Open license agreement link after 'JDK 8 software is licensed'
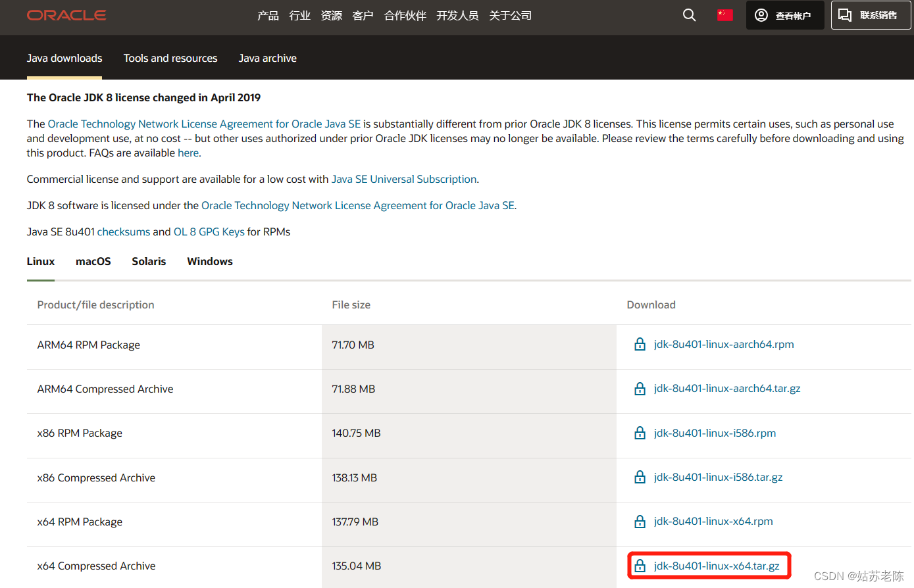914x588 pixels. coord(358,205)
